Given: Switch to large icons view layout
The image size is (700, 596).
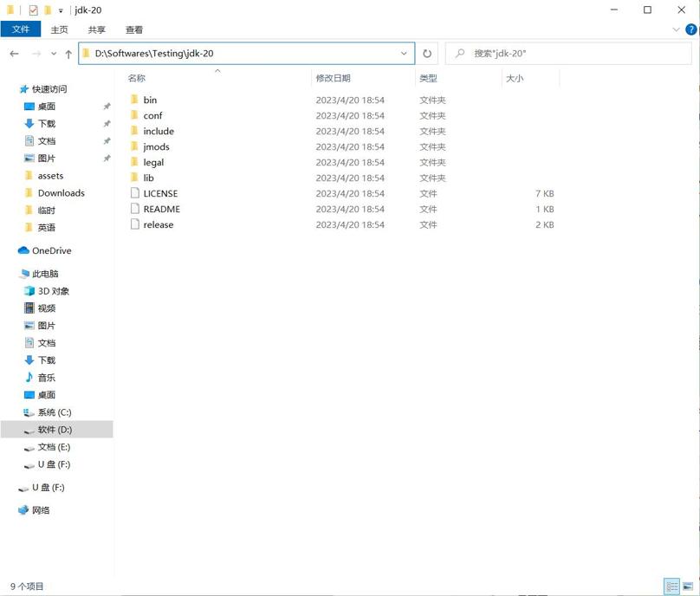Looking at the screenshot, I should coord(688,586).
